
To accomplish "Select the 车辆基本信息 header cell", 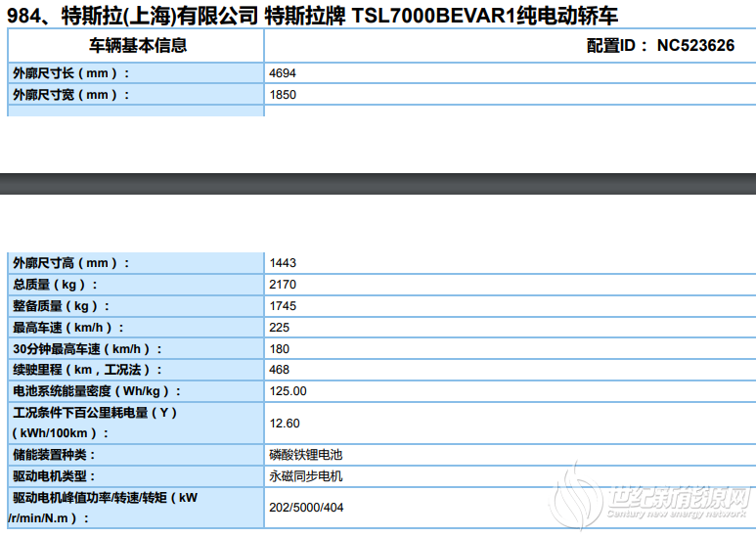I will coord(138,45).
